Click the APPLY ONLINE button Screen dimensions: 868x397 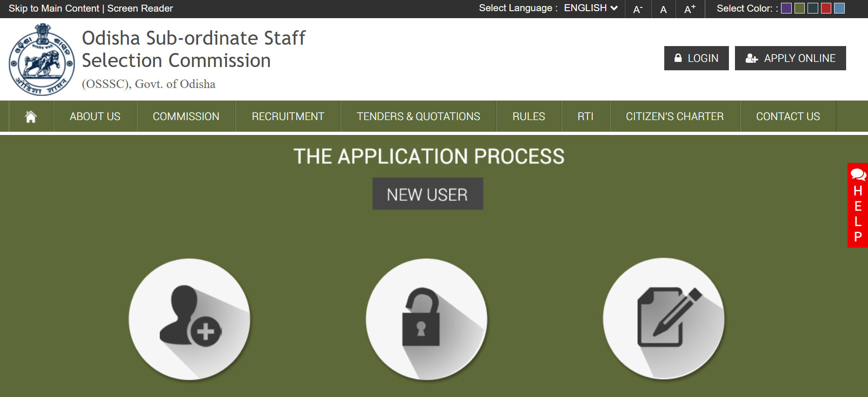pos(790,58)
